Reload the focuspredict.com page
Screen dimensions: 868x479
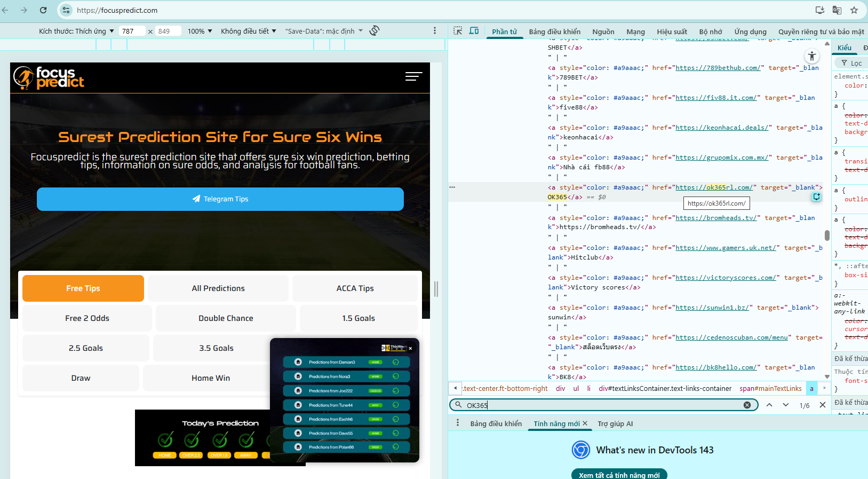43,10
